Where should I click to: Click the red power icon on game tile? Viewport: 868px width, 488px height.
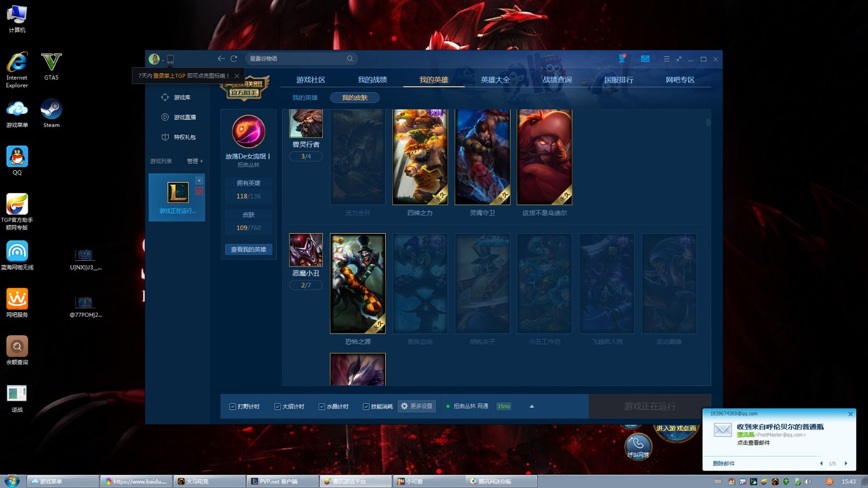point(199,191)
